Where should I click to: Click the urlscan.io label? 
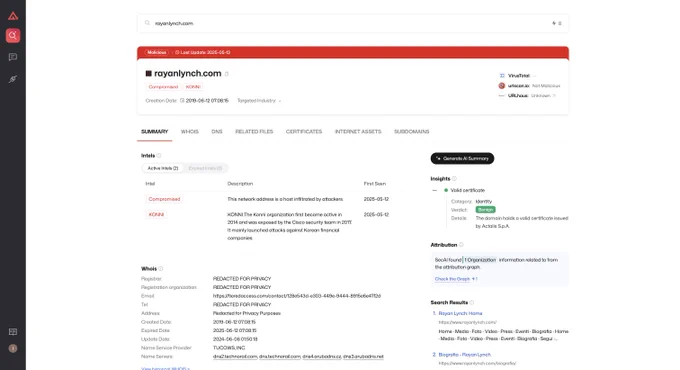coord(518,86)
